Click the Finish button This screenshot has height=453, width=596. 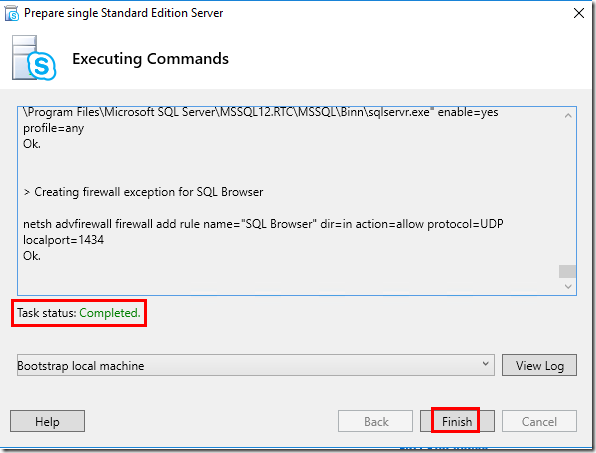tap(457, 421)
